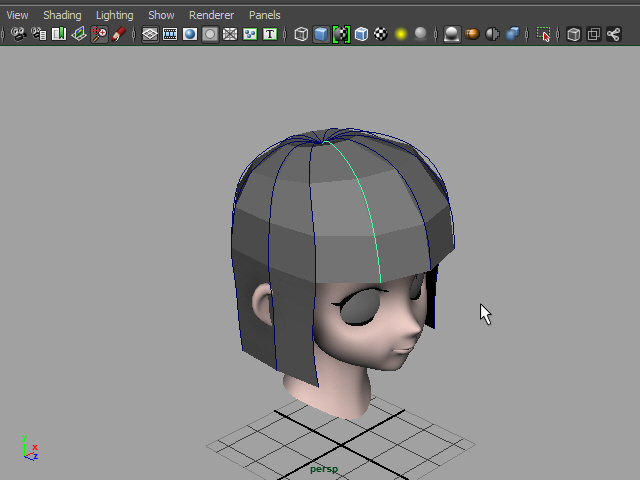Click the camera Bookmarks icon
The width and height of the screenshot is (640, 480).
pos(59,34)
